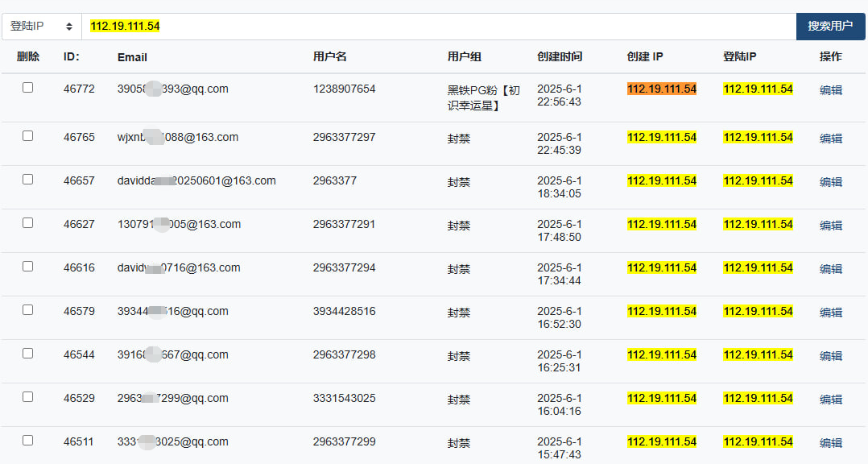Click username 3934428516
Image resolution: width=868 pixels, height=464 pixels.
click(345, 311)
